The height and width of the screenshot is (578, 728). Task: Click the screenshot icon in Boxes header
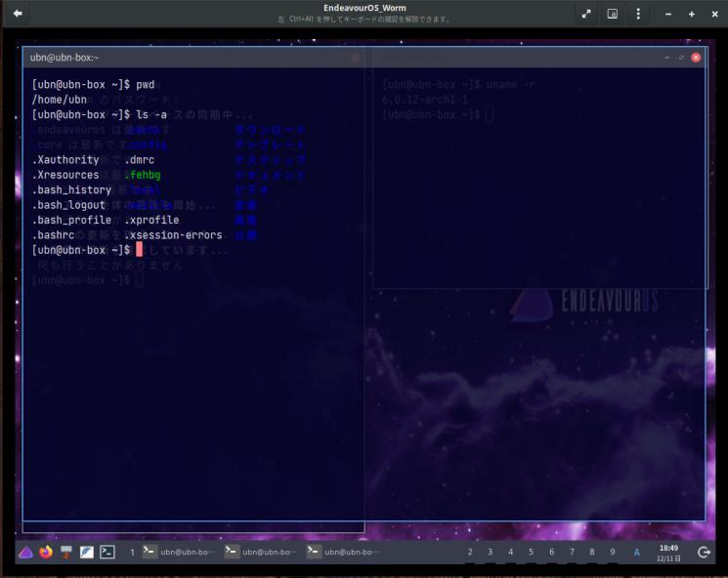pos(613,14)
